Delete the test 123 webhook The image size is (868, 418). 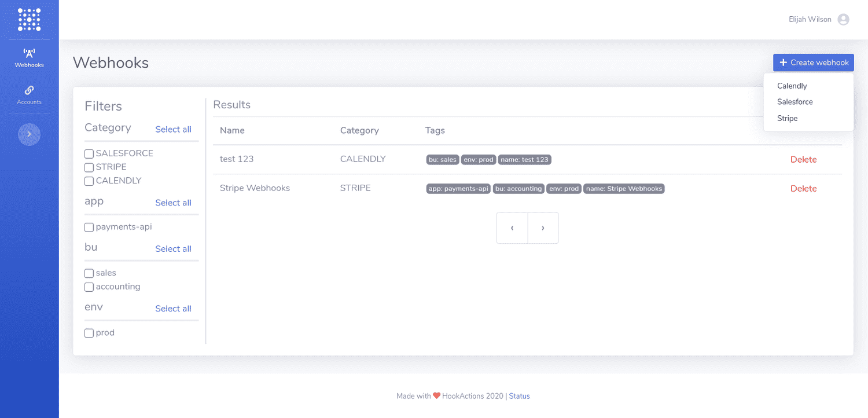[803, 159]
